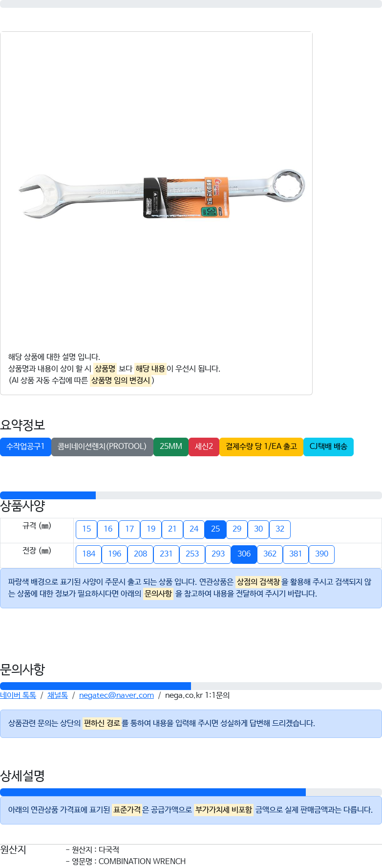The height and width of the screenshot is (868, 382).
Task: Pick size 32 in 규격 row
Action: point(280,529)
